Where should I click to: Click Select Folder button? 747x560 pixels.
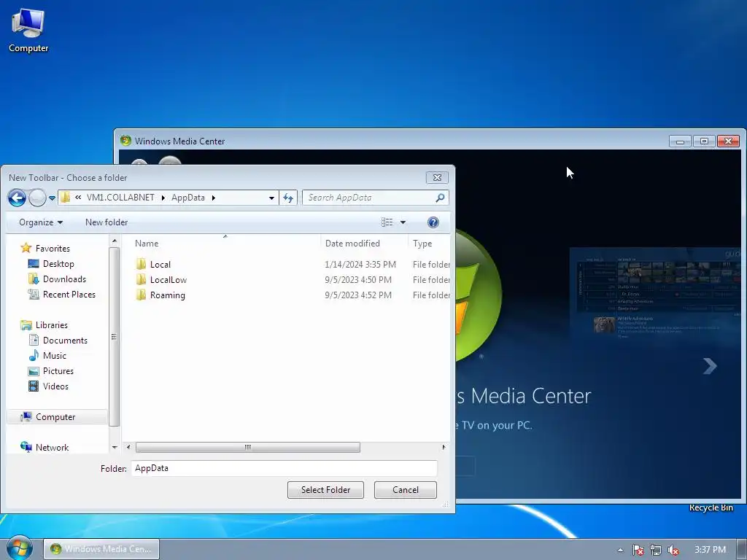pyautogui.click(x=325, y=490)
